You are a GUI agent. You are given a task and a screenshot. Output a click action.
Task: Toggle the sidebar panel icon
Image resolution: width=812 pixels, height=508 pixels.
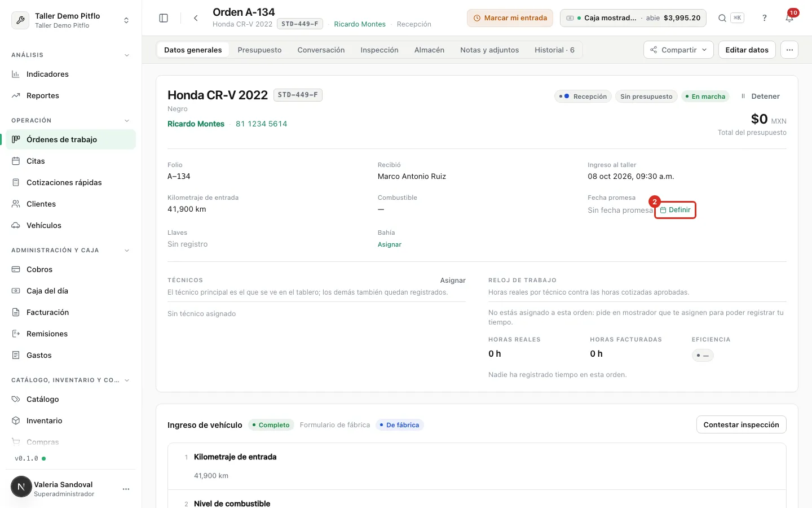click(x=164, y=18)
